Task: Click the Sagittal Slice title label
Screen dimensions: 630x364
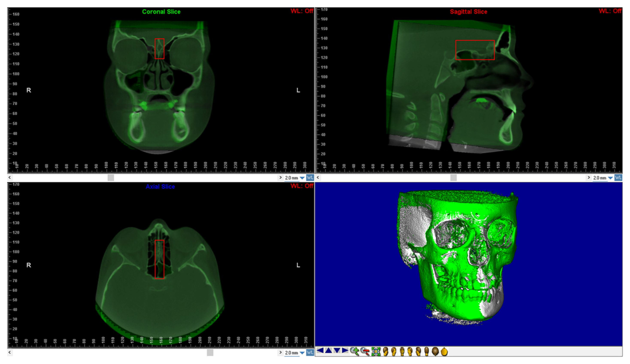Action: coord(469,12)
